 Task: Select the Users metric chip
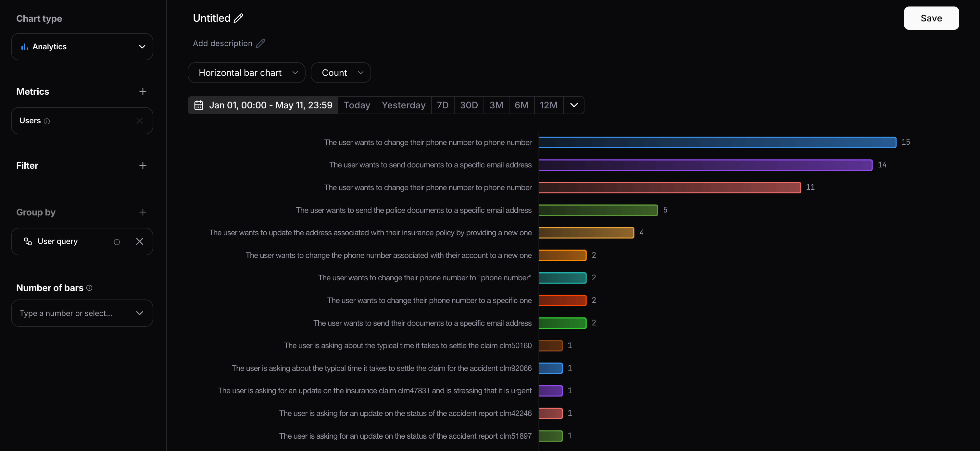pyautogui.click(x=82, y=121)
